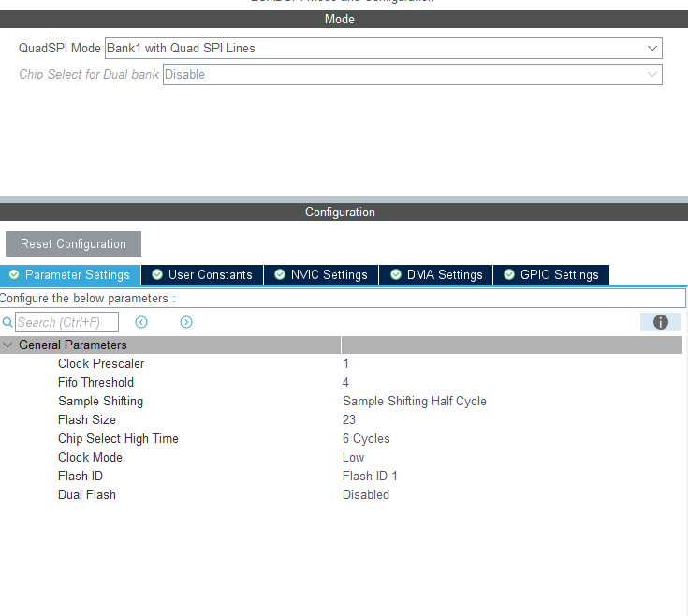Go to previous search result arrow

tap(141, 322)
